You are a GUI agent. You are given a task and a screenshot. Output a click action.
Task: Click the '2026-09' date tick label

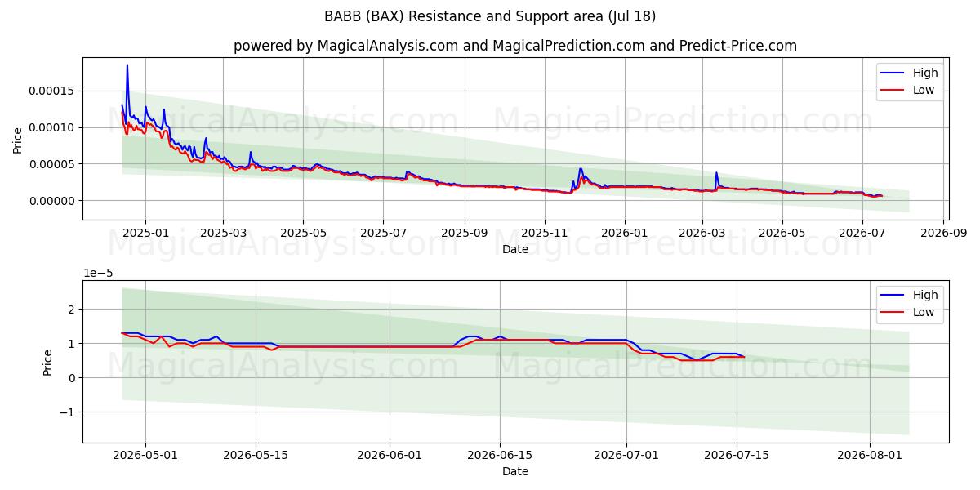[944, 233]
